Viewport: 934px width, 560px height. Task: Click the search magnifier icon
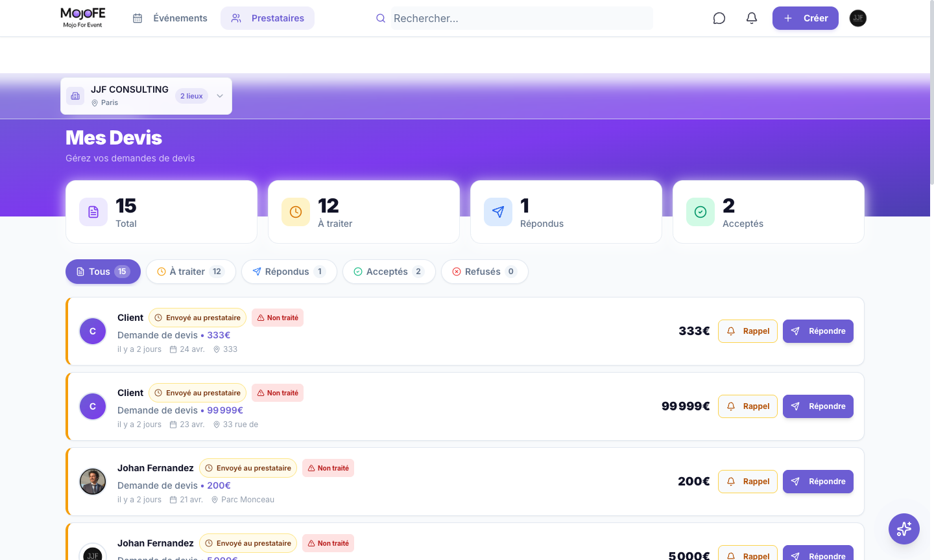click(381, 18)
